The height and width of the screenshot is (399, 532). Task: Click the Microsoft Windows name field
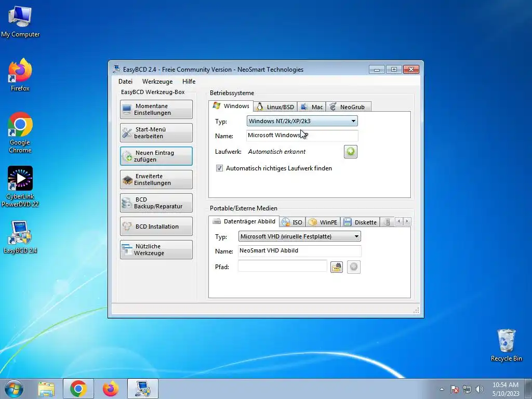pos(302,136)
